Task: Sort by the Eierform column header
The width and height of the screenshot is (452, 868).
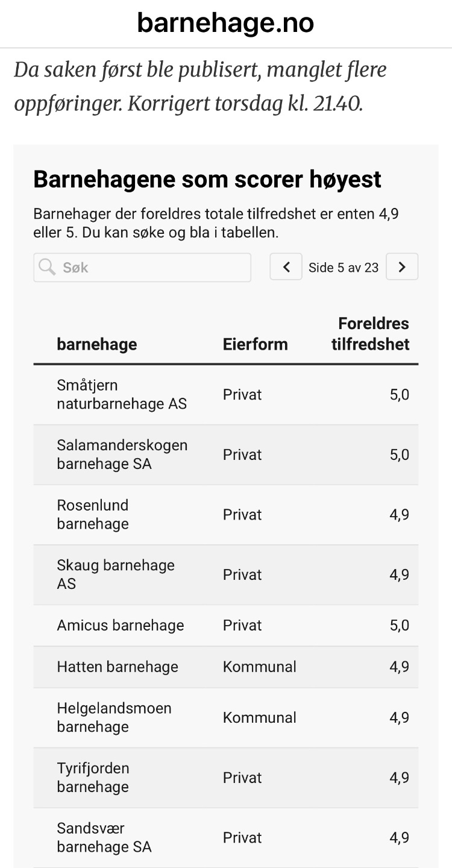Action: [x=255, y=344]
